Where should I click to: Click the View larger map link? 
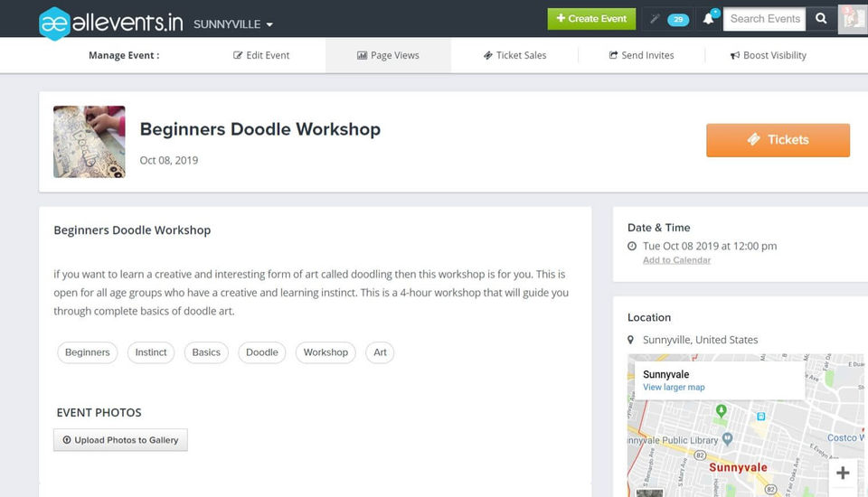pyautogui.click(x=674, y=388)
